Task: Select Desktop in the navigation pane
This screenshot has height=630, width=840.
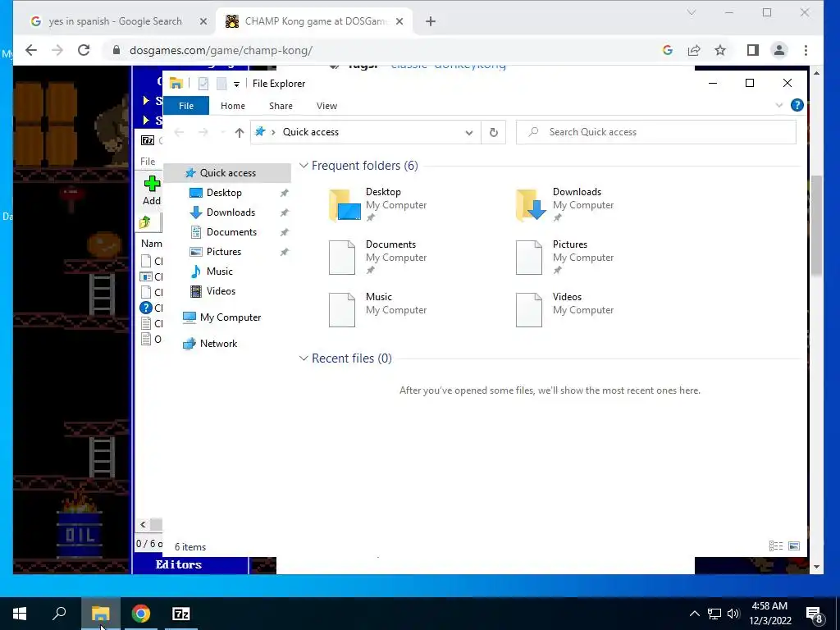Action: (224, 193)
